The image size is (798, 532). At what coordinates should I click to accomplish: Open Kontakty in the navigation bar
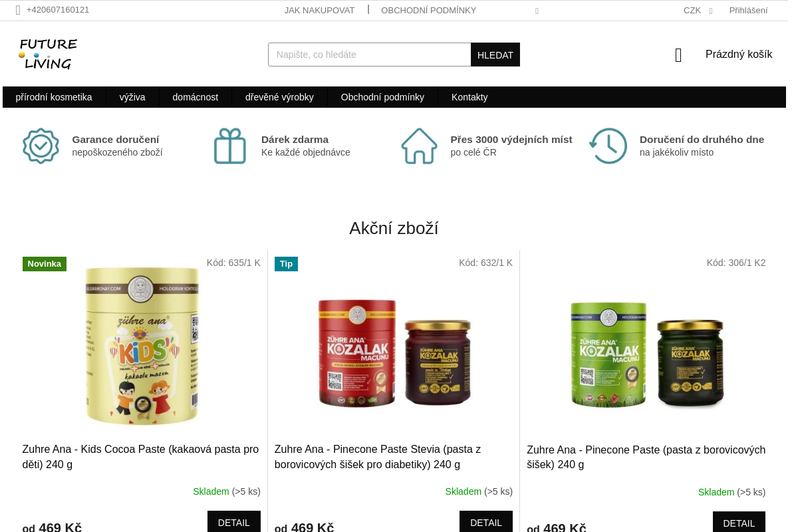pos(469,97)
